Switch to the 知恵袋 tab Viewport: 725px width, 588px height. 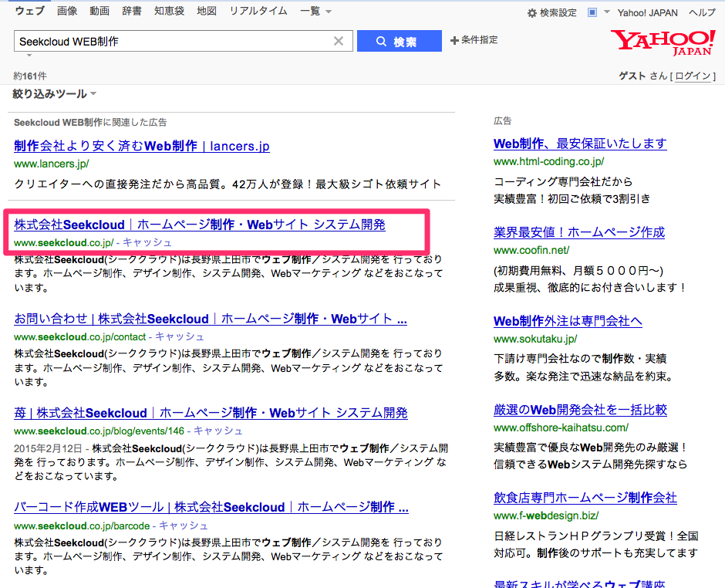click(169, 11)
